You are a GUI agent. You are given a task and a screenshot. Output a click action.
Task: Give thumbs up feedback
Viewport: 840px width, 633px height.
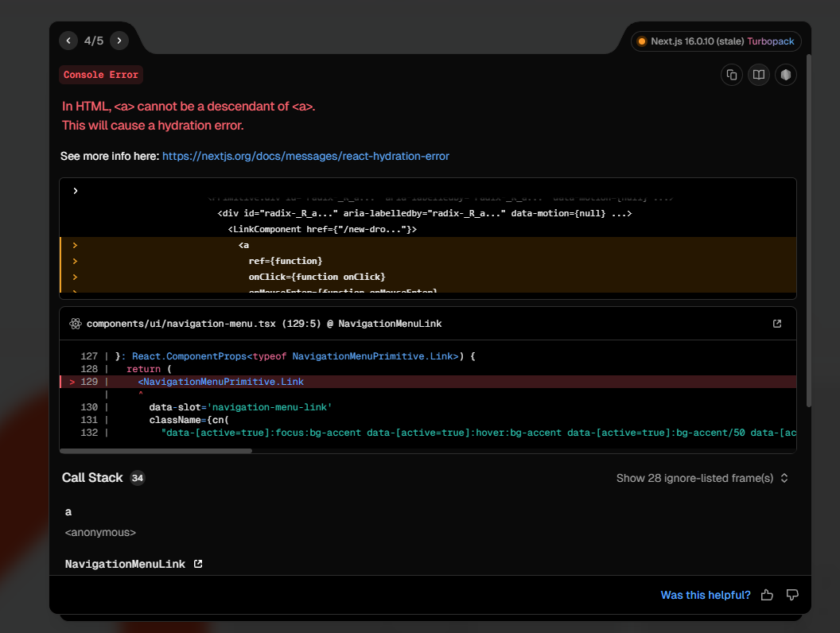[x=767, y=595]
